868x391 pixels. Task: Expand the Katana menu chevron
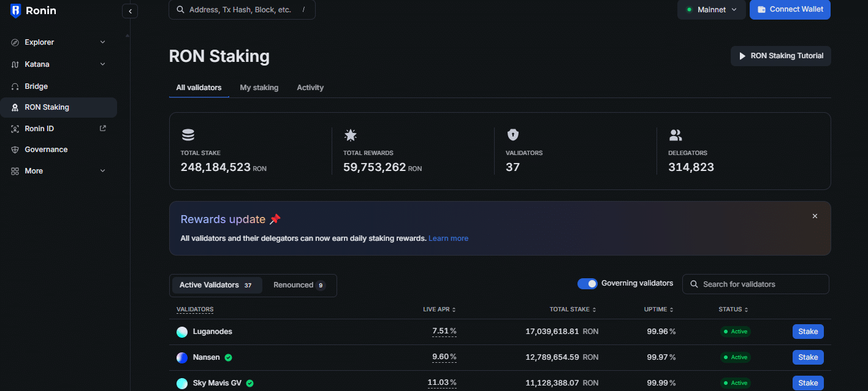102,64
